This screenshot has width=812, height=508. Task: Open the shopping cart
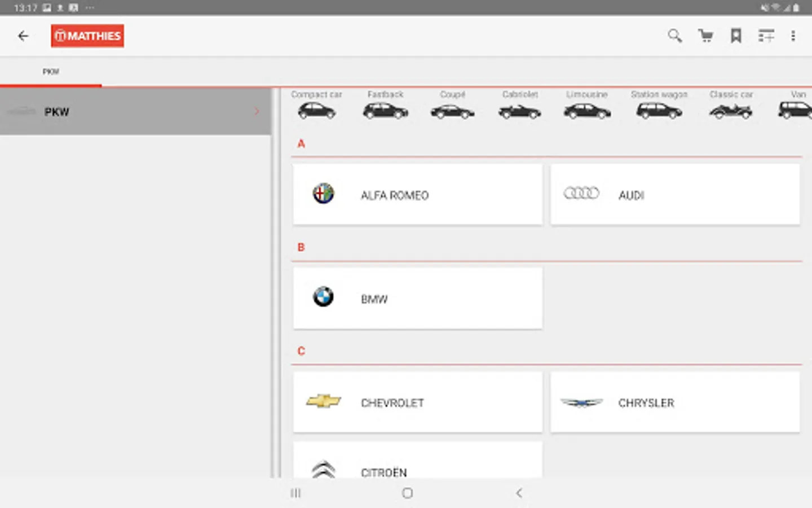click(x=705, y=36)
